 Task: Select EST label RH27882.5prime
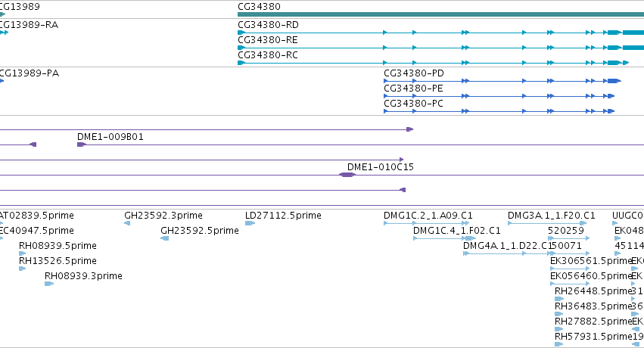click(x=593, y=322)
